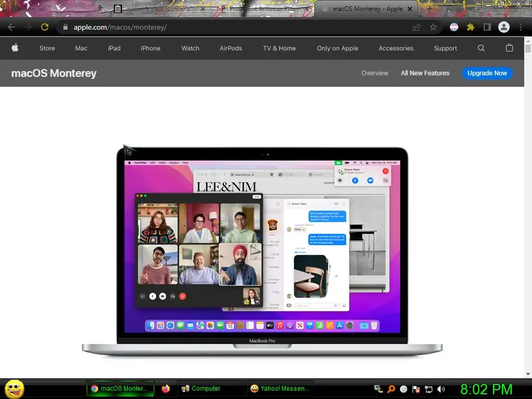Reload the page with the refresh icon
The width and height of the screenshot is (532, 399).
[45, 27]
